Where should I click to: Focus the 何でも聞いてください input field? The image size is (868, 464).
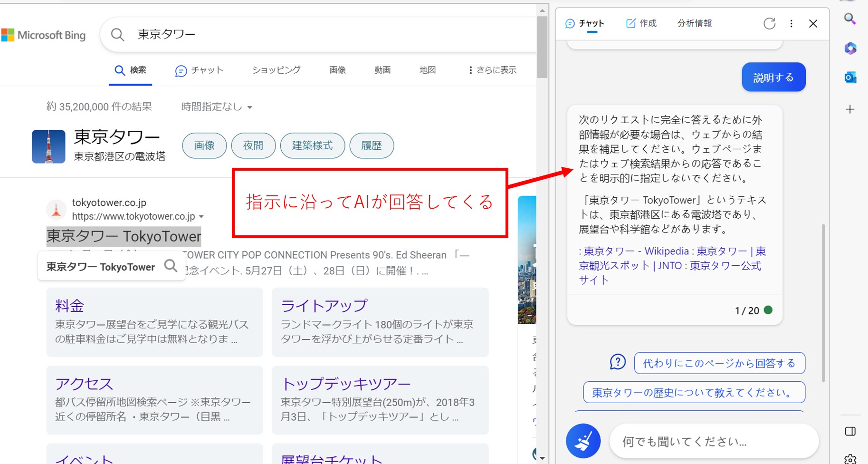coord(714,442)
